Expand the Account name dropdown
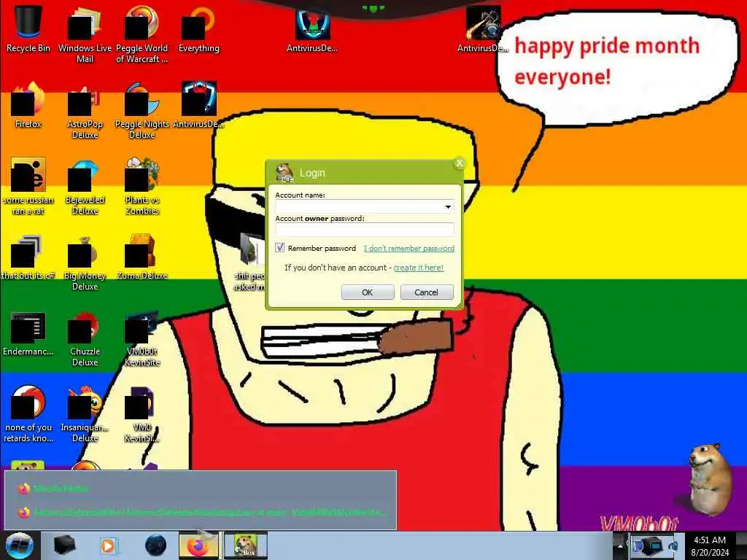Viewport: 747px width, 560px height. [448, 206]
